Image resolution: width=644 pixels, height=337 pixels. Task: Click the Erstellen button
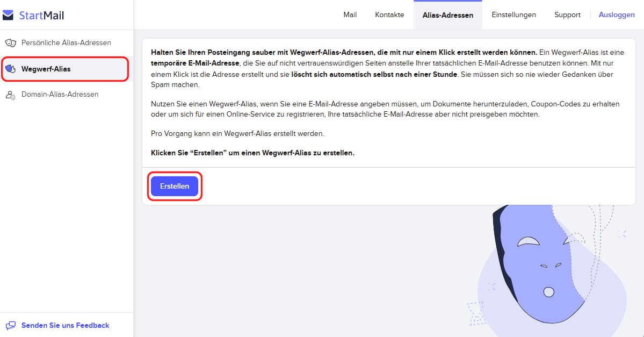click(175, 186)
